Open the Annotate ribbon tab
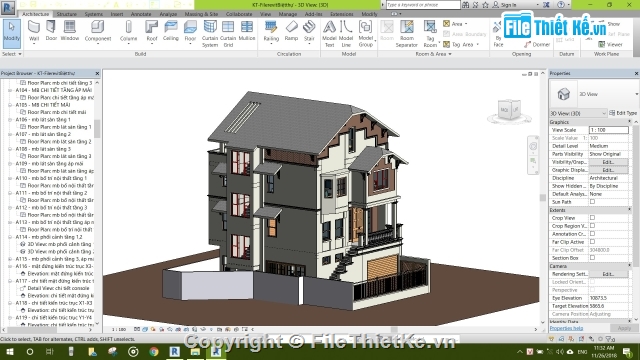This screenshot has height=360, width=640. pyautogui.click(x=141, y=14)
